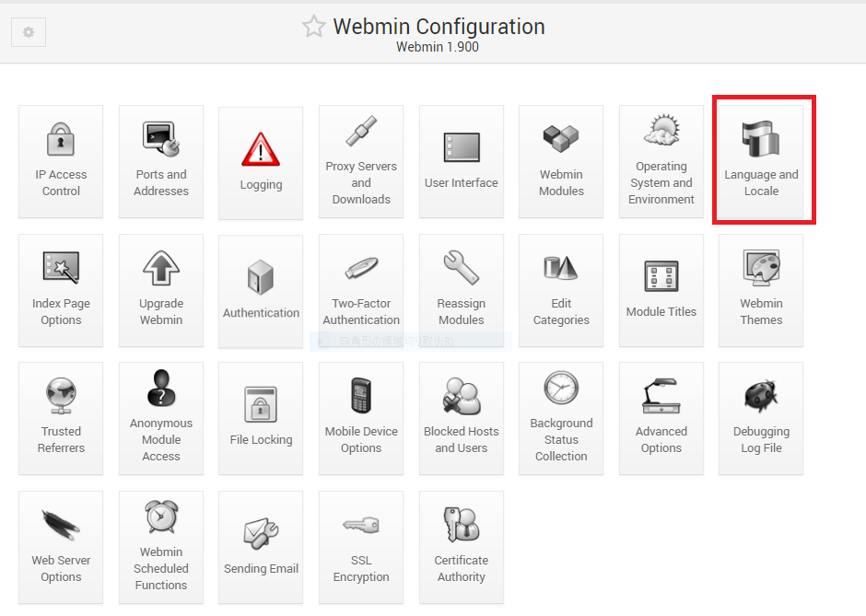
Task: Open Edit Categories shapes icon
Action: point(561,268)
